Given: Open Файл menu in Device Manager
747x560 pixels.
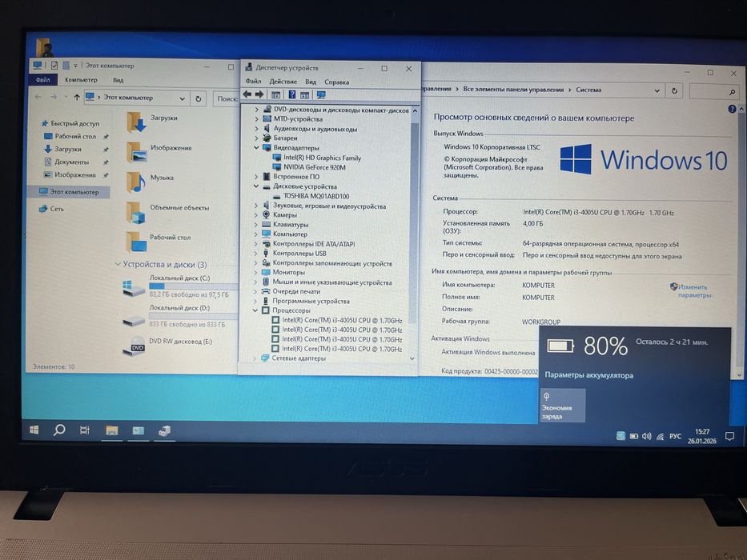Looking at the screenshot, I should coord(253,82).
